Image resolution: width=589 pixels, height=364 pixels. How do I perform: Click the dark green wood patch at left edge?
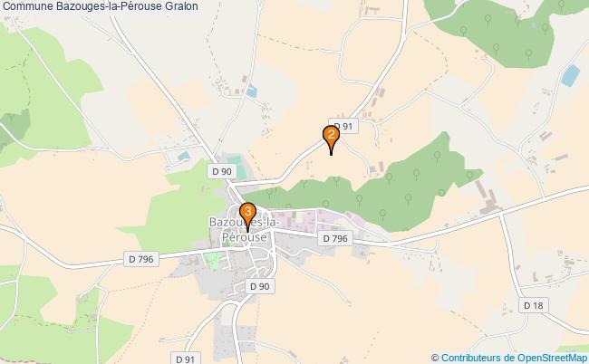[14, 127]
